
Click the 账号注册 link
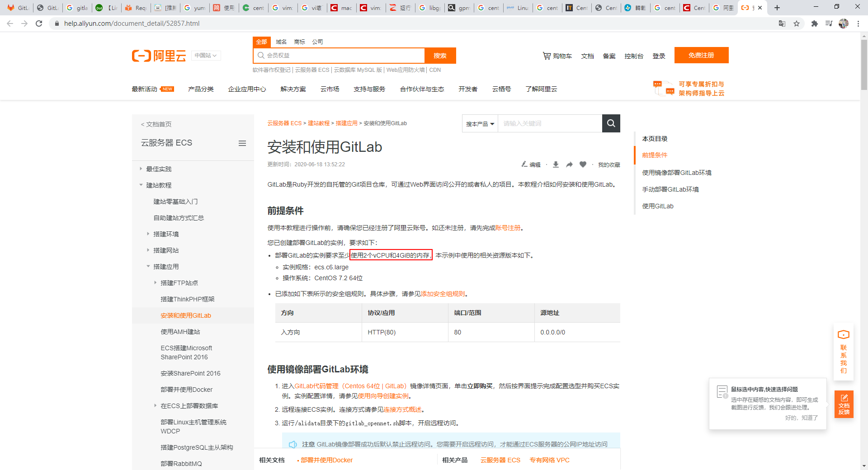508,228
